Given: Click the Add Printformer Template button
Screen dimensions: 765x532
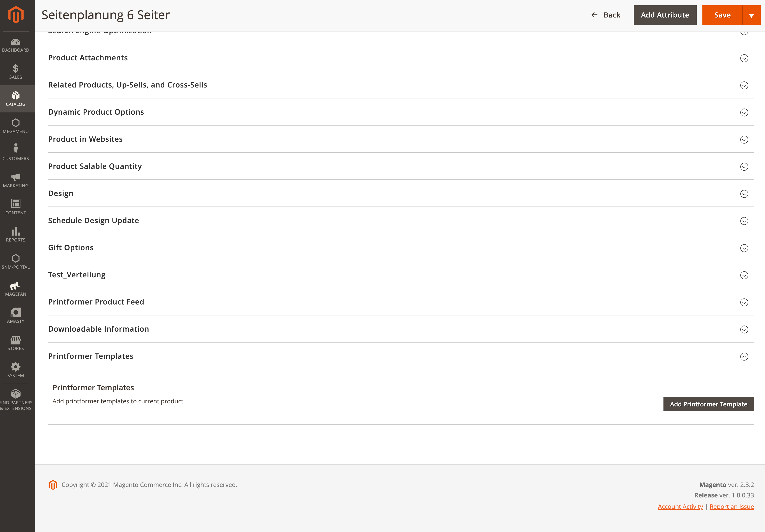Looking at the screenshot, I should tap(708, 404).
